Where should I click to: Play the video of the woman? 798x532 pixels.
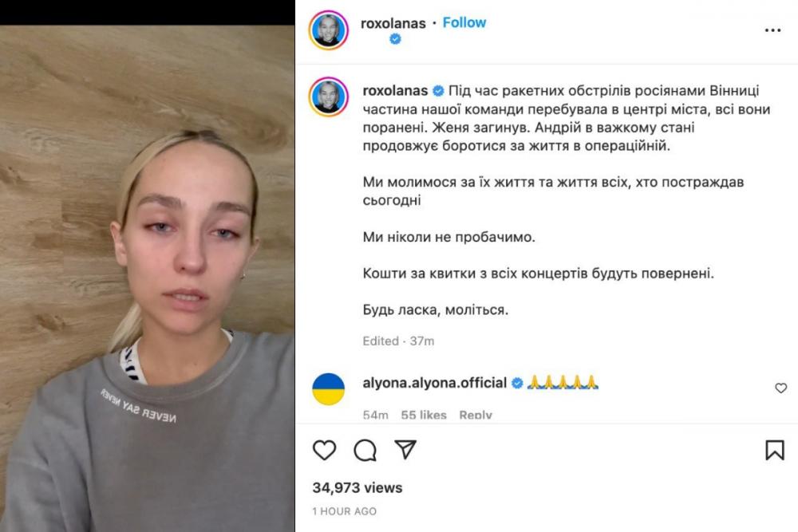click(x=147, y=278)
